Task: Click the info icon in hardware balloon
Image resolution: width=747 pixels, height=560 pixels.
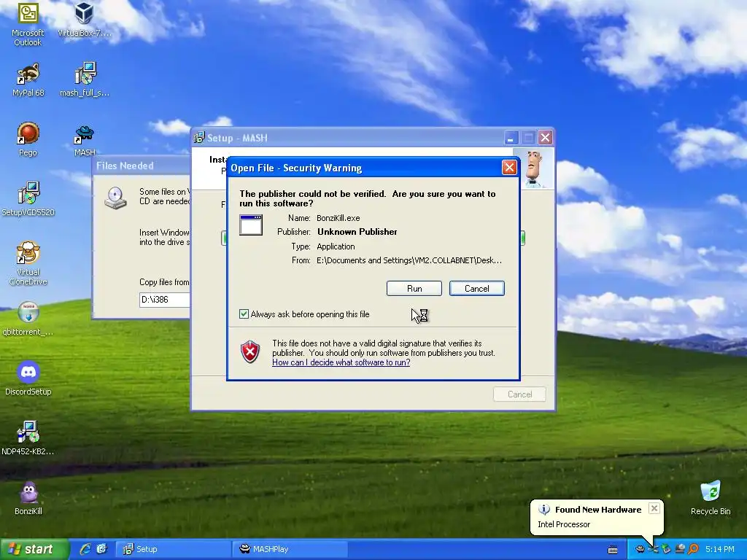Action: tap(544, 510)
